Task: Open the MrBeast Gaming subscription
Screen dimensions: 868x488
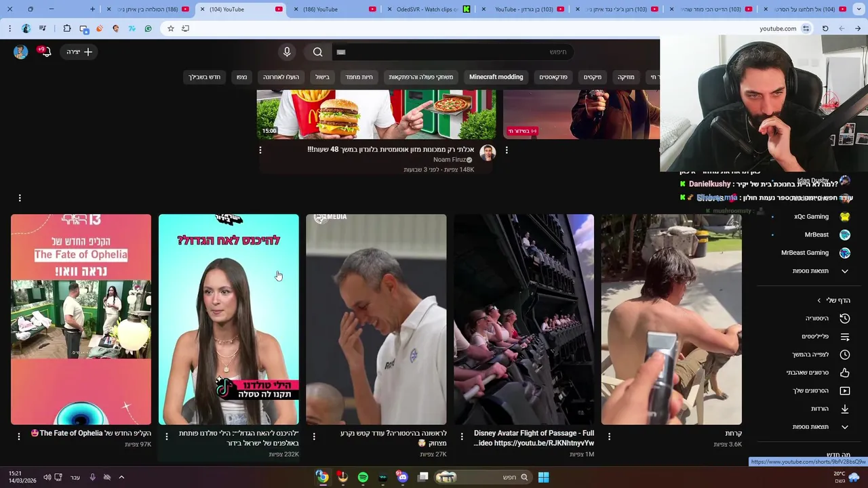Action: (811, 253)
